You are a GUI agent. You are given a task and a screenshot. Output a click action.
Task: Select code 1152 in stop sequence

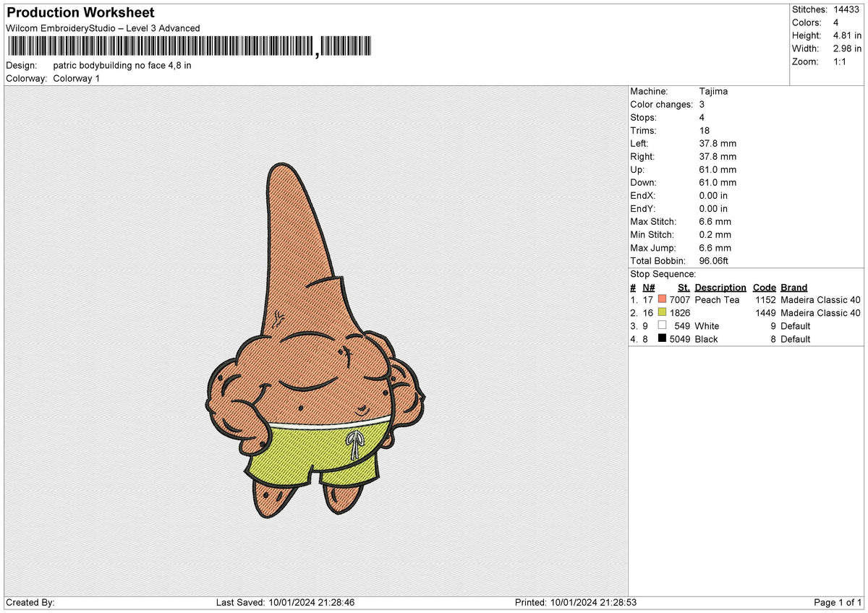pyautogui.click(x=765, y=300)
